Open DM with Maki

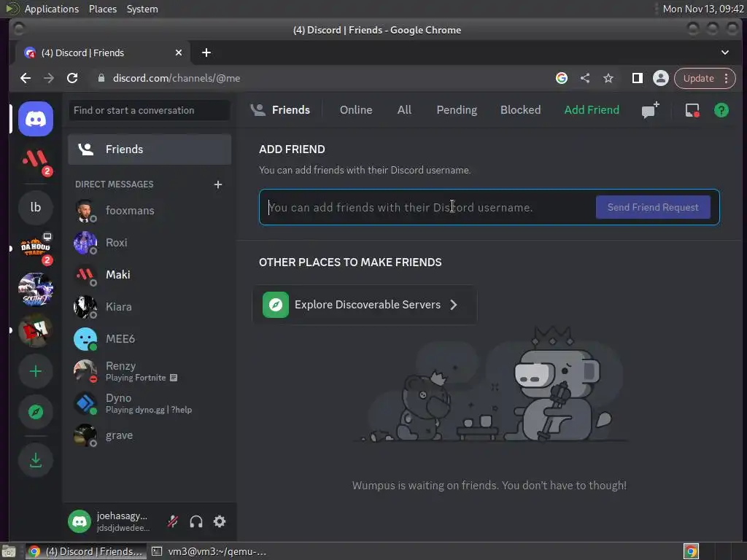(150, 275)
